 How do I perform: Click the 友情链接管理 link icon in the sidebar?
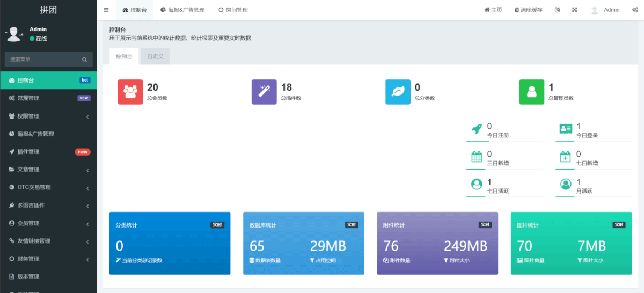[12, 241]
